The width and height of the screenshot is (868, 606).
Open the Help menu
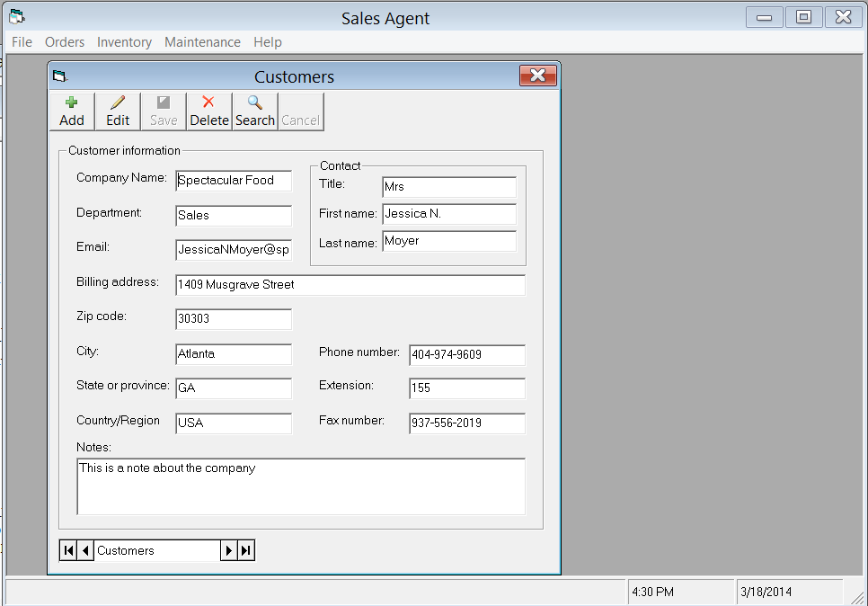[266, 41]
